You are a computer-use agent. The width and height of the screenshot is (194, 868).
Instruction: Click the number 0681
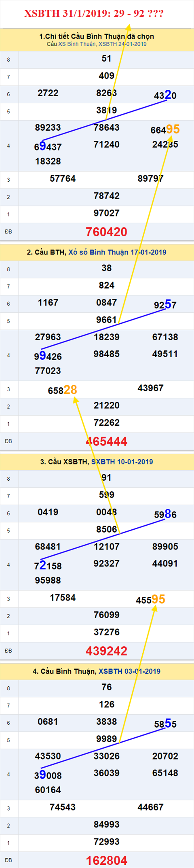(x=48, y=722)
